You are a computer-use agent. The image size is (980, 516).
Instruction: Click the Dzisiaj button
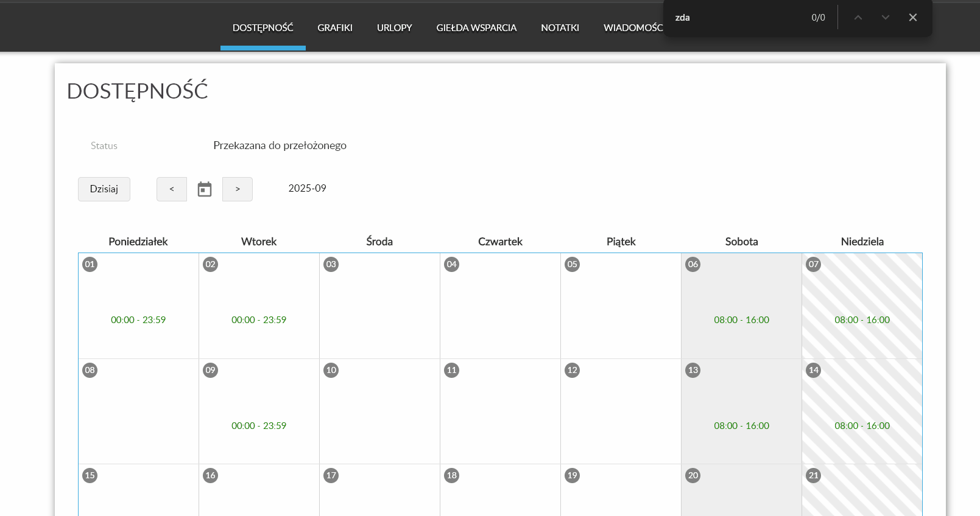104,189
